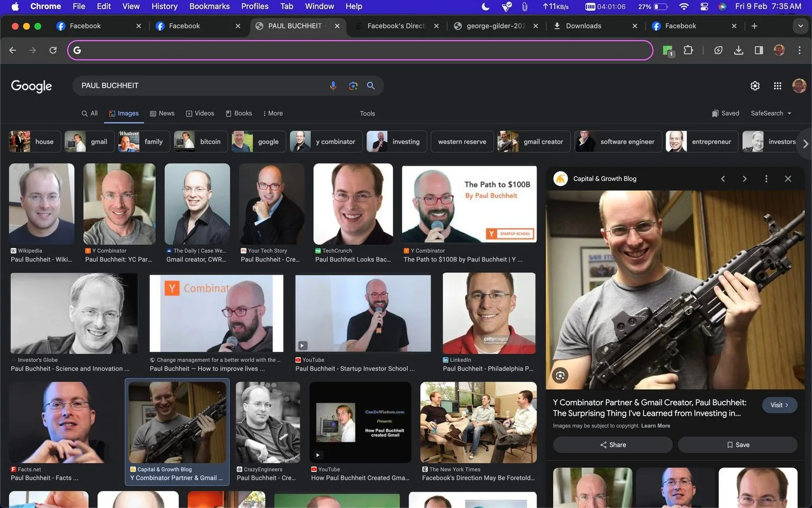
Task: Go back with the browser back arrow
Action: pyautogui.click(x=13, y=50)
